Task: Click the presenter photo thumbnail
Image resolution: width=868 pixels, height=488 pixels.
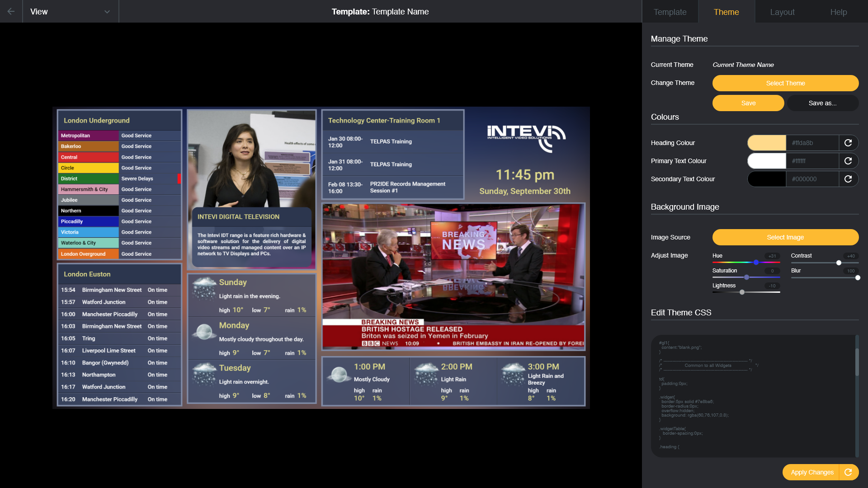Action: pos(251,158)
